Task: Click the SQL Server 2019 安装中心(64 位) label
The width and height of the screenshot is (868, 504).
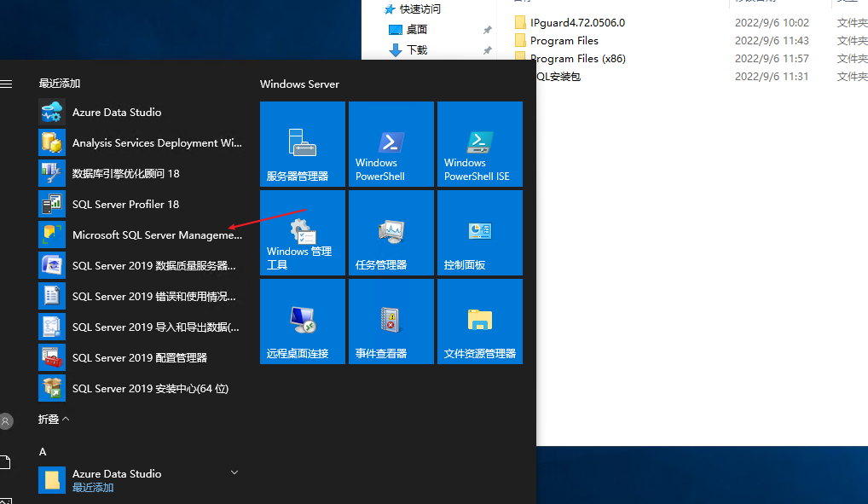Action: tap(151, 388)
